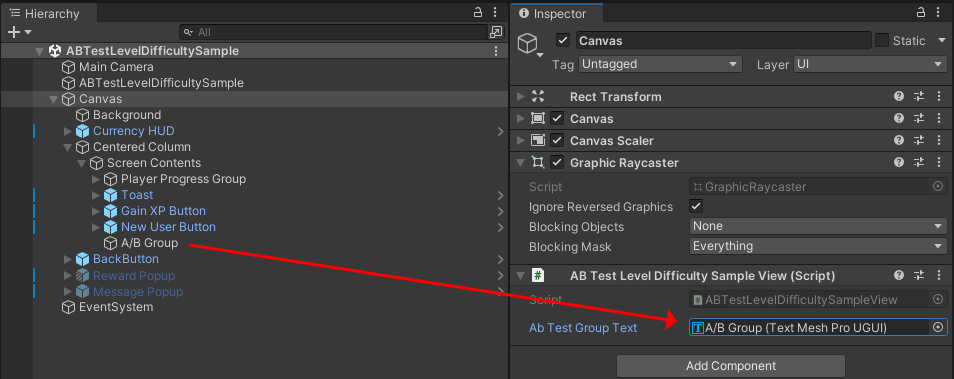Select New User Button in Hierarchy

pyautogui.click(x=168, y=227)
